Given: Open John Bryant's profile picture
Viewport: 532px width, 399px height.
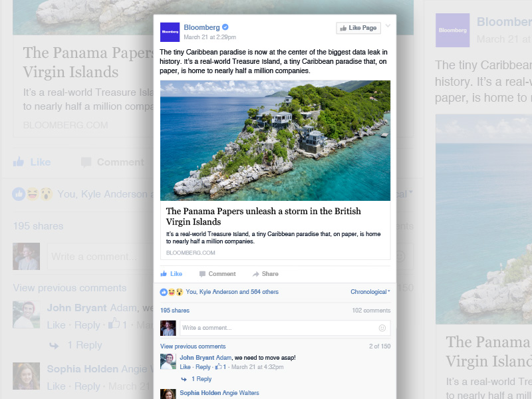Looking at the screenshot, I should pyautogui.click(x=168, y=362).
